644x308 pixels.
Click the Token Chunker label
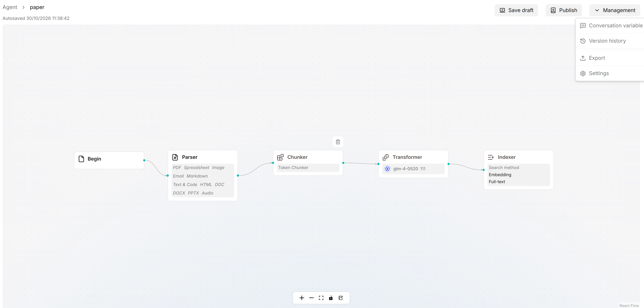click(x=293, y=168)
